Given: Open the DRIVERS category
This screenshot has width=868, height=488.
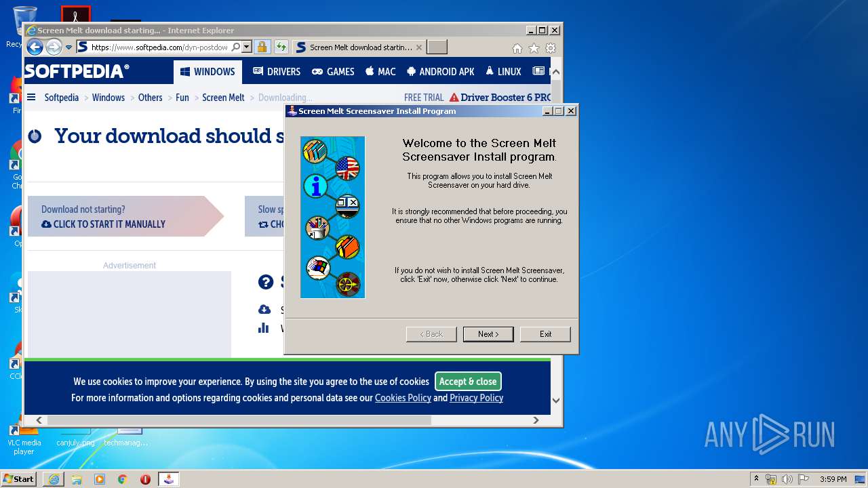Looking at the screenshot, I should coord(277,71).
